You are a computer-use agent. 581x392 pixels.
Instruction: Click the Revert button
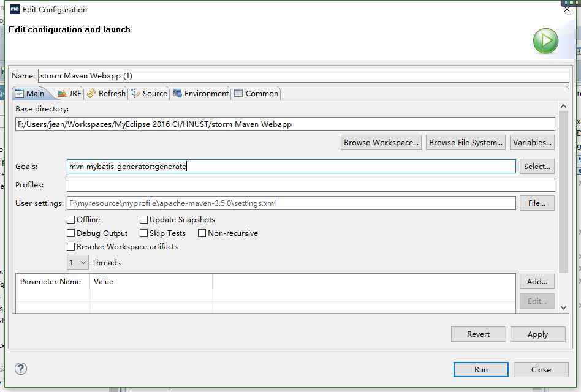click(x=479, y=334)
